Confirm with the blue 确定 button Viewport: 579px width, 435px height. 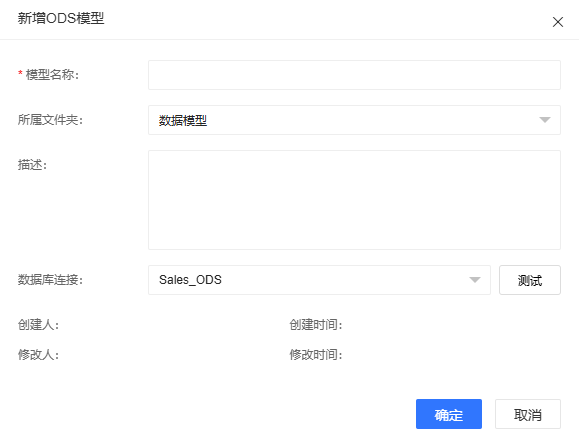449,414
